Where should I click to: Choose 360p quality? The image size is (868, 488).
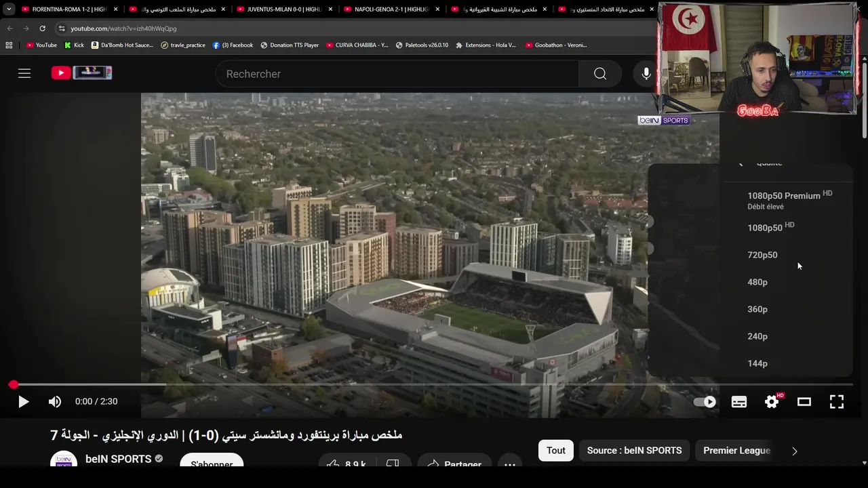pyautogui.click(x=788, y=309)
